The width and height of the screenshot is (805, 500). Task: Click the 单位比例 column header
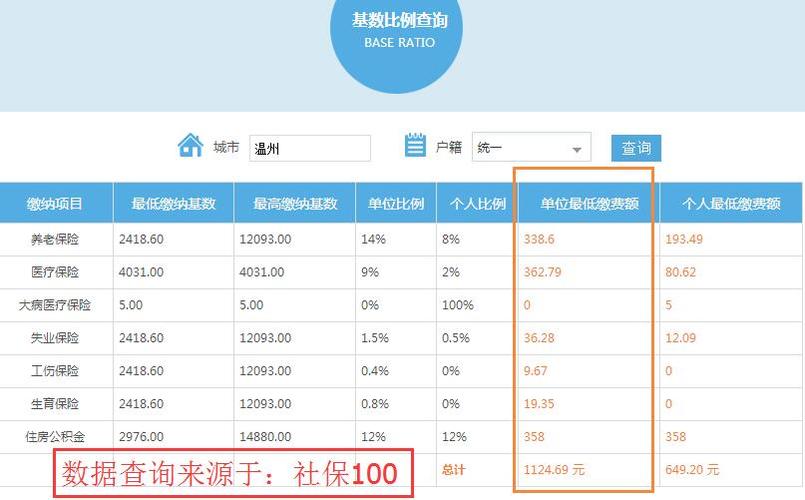point(396,203)
